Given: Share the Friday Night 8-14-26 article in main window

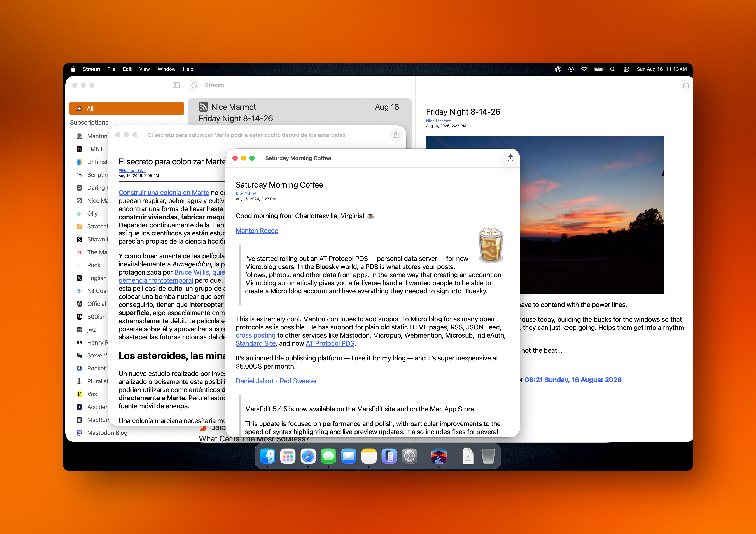Looking at the screenshot, I should (685, 85).
